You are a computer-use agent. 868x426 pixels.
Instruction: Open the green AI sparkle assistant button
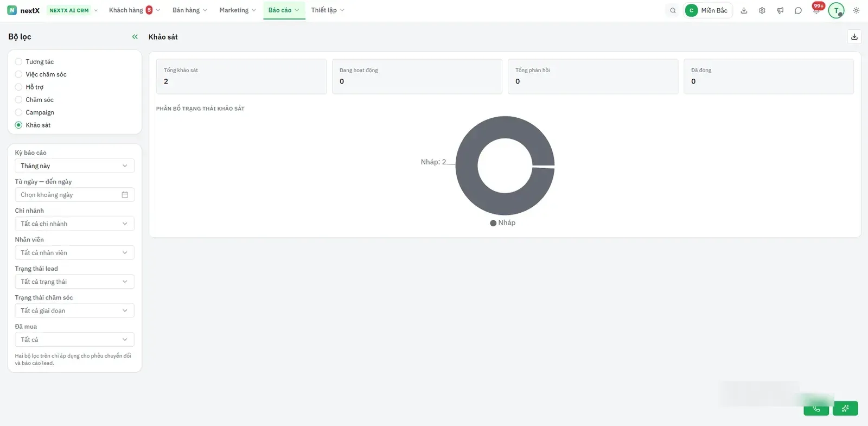point(845,409)
